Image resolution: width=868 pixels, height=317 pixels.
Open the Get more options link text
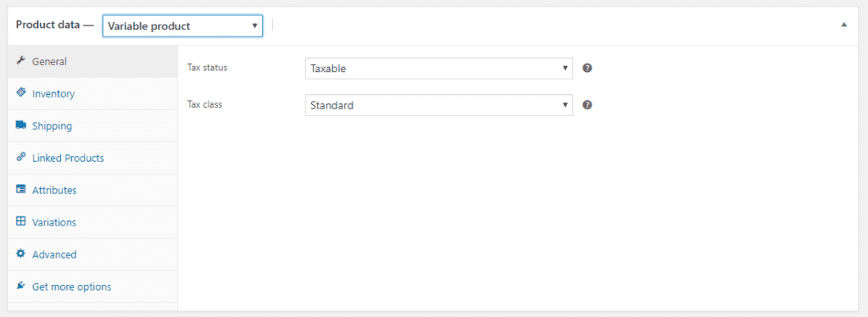pyautogui.click(x=72, y=286)
